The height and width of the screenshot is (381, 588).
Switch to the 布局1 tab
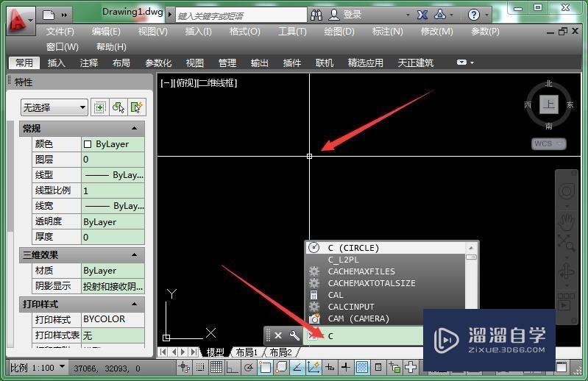click(x=247, y=352)
